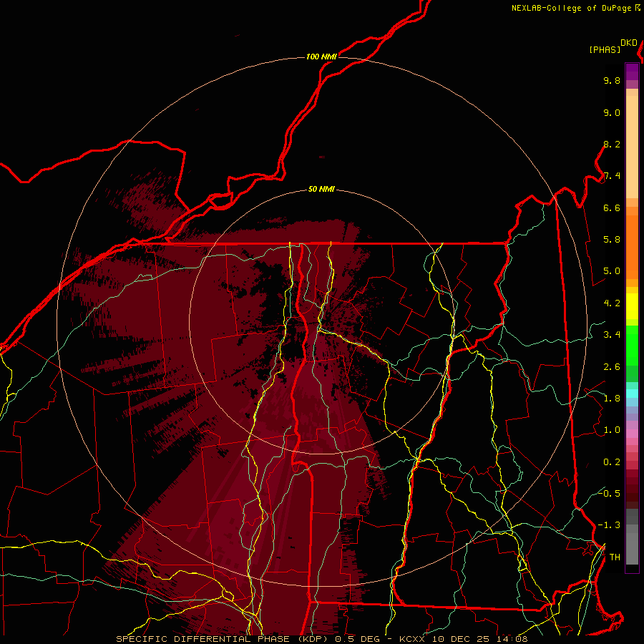Select the orange color bar segment

click(632, 248)
